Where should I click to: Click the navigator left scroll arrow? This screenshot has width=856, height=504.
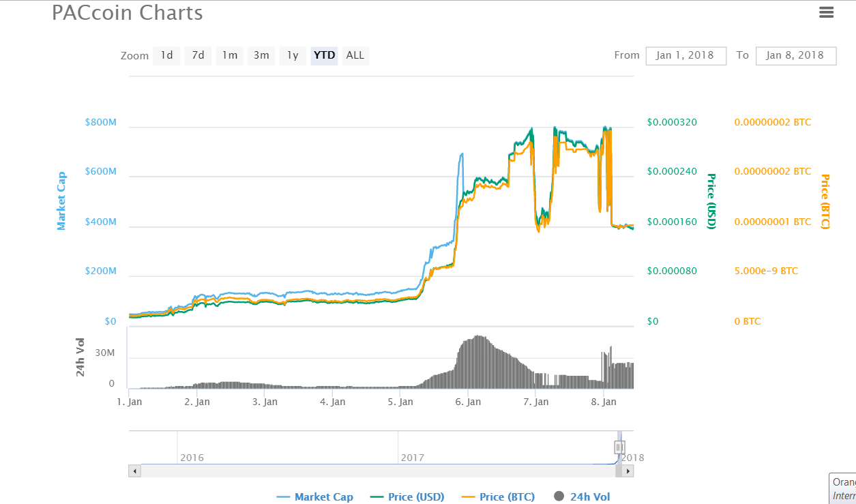(135, 471)
